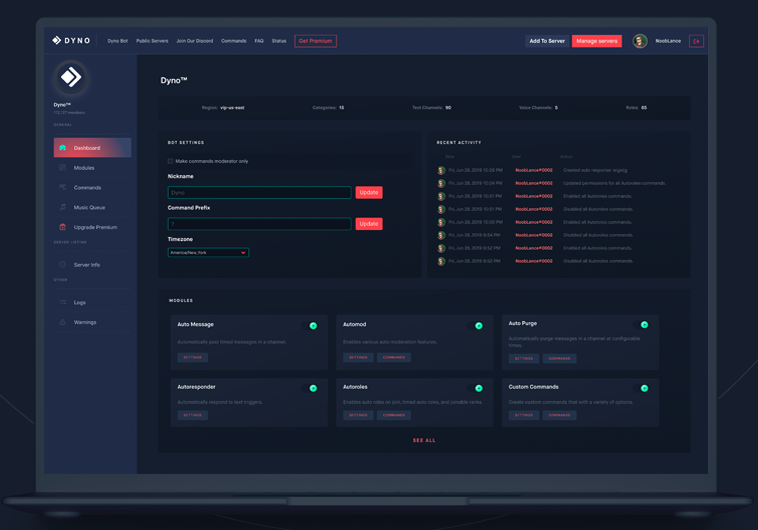Click Update next to Nickname field
This screenshot has height=530, width=758.
coord(369,192)
